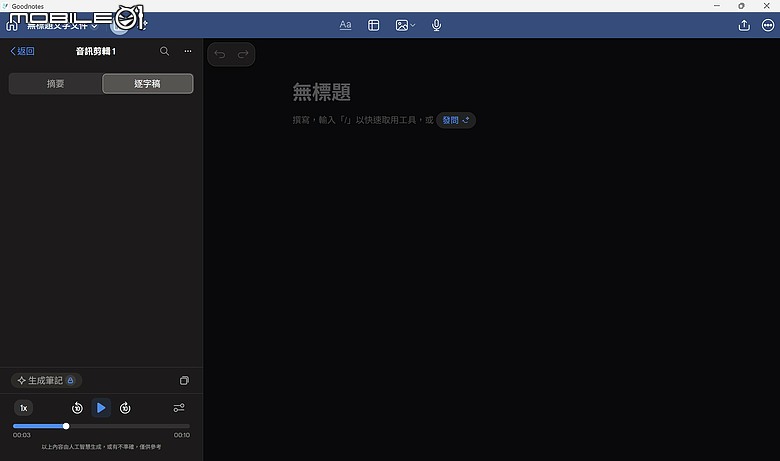Click the 發問 ask button
This screenshot has width=780, height=461.
[456, 120]
